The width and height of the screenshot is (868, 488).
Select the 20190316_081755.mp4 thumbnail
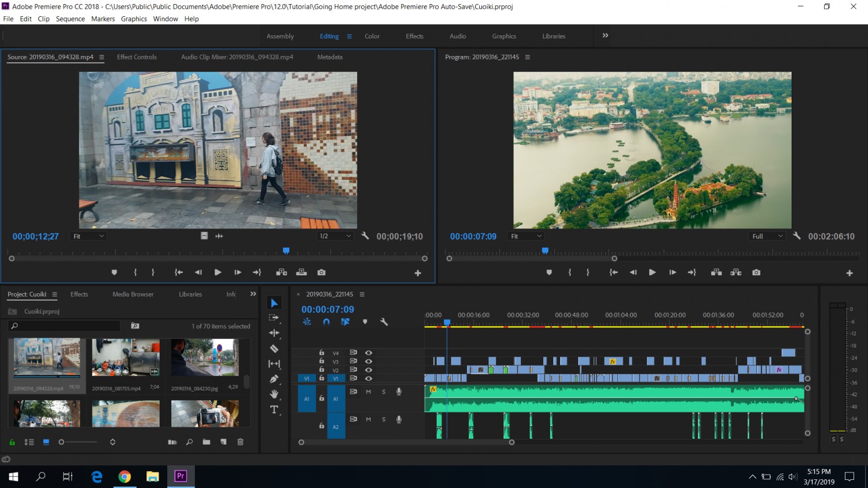click(126, 358)
